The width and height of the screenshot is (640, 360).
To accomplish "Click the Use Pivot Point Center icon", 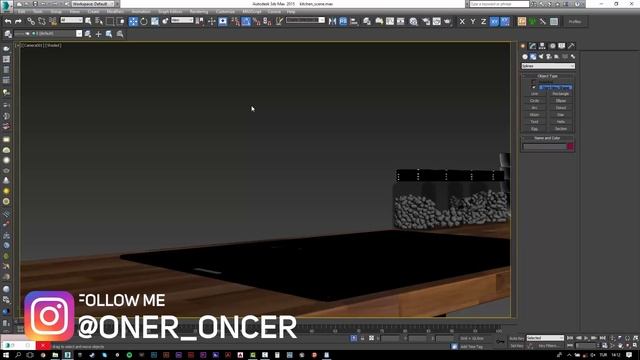I will pyautogui.click(x=200, y=21).
